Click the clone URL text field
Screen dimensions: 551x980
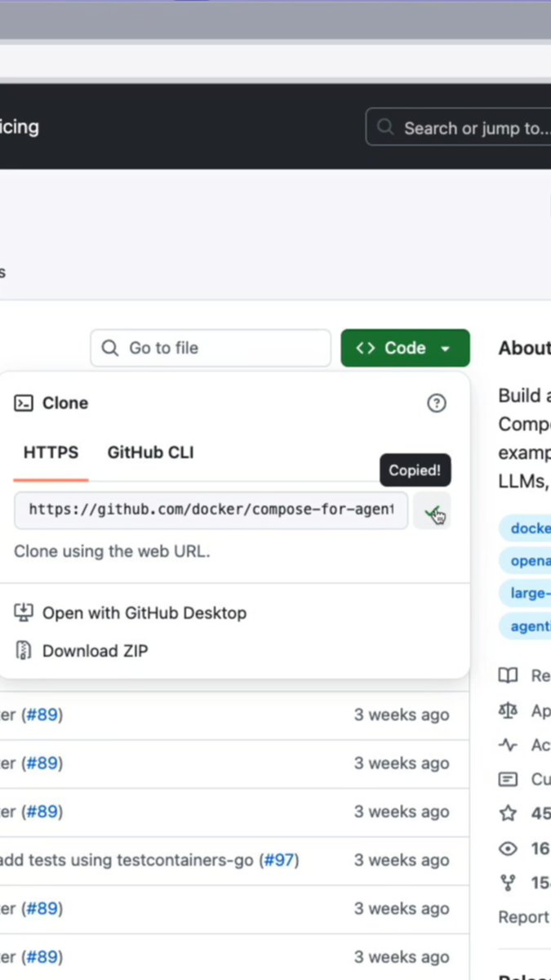(x=211, y=510)
